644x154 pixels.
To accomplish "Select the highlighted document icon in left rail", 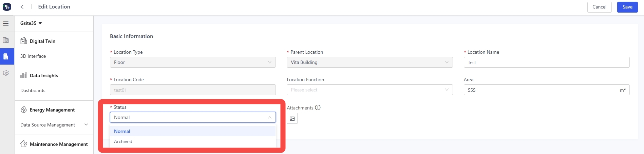I will (6, 56).
